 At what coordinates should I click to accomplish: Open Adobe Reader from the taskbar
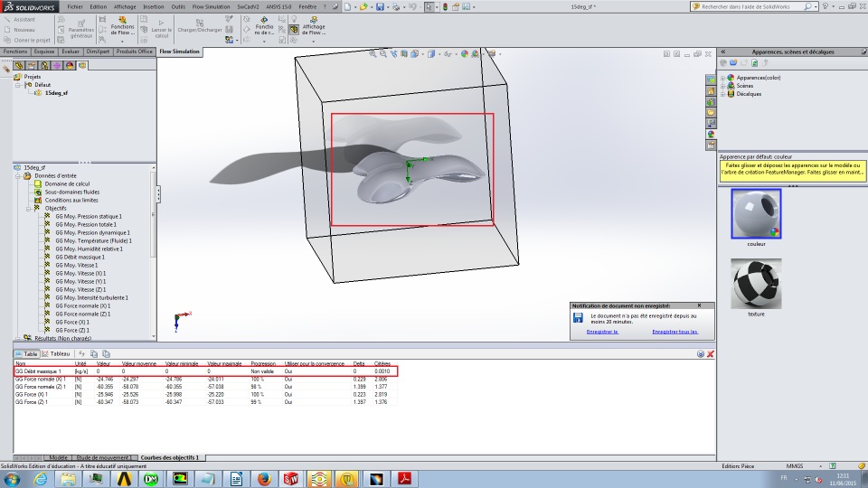[x=404, y=479]
